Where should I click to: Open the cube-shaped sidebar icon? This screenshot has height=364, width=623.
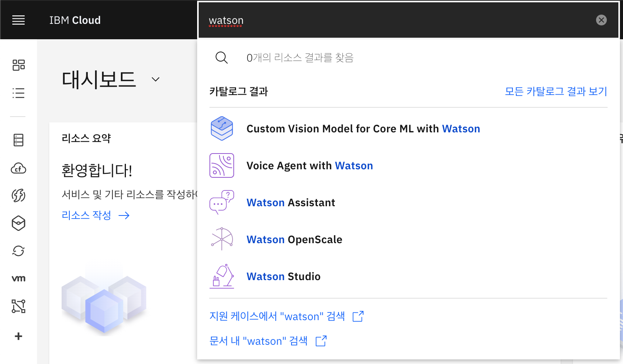pyautogui.click(x=18, y=223)
